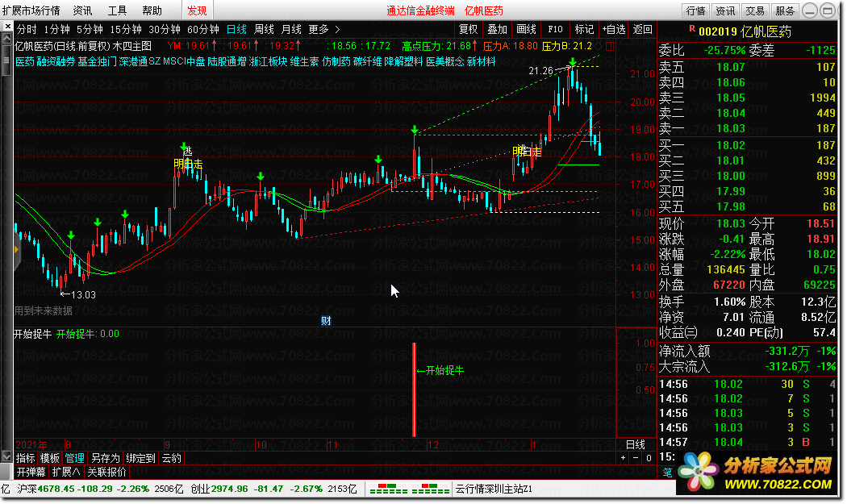Click the 标记 mark button
Viewport: 847px width, 504px height.
[x=584, y=29]
